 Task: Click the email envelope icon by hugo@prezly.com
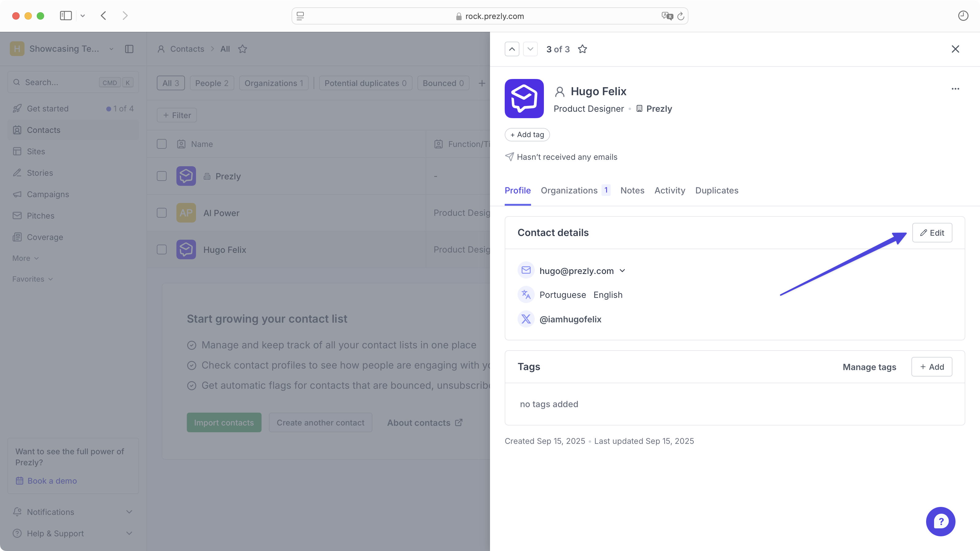(x=526, y=270)
